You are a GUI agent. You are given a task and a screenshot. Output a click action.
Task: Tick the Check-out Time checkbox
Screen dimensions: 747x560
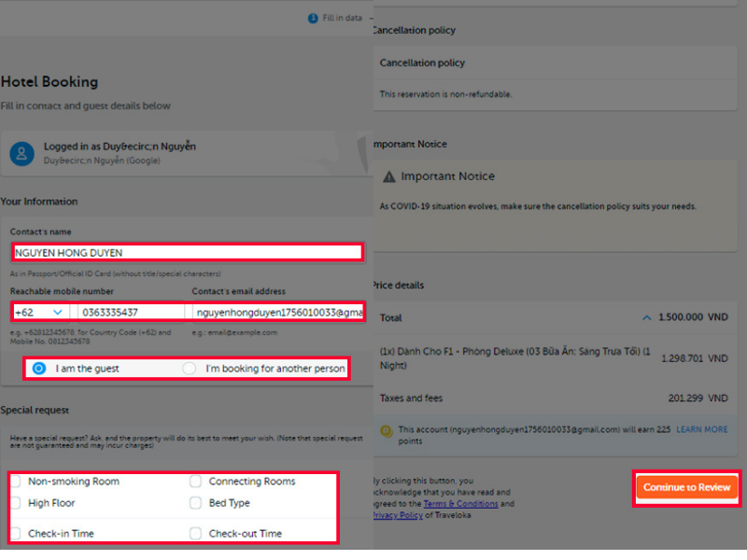pos(195,533)
